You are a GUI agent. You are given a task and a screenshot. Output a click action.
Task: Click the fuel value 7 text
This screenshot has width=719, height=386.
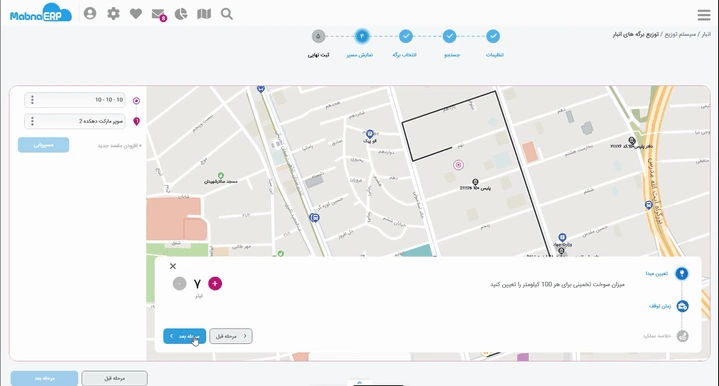click(197, 284)
